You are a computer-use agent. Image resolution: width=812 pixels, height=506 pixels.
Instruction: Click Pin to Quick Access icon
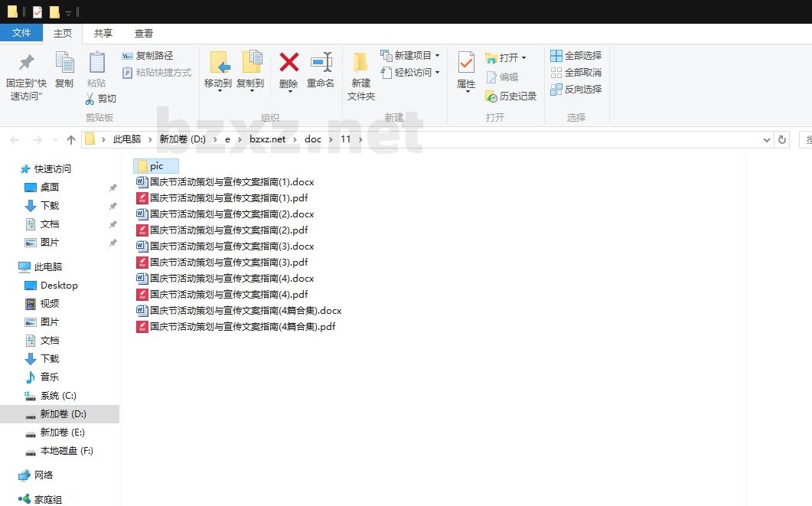coord(27,63)
